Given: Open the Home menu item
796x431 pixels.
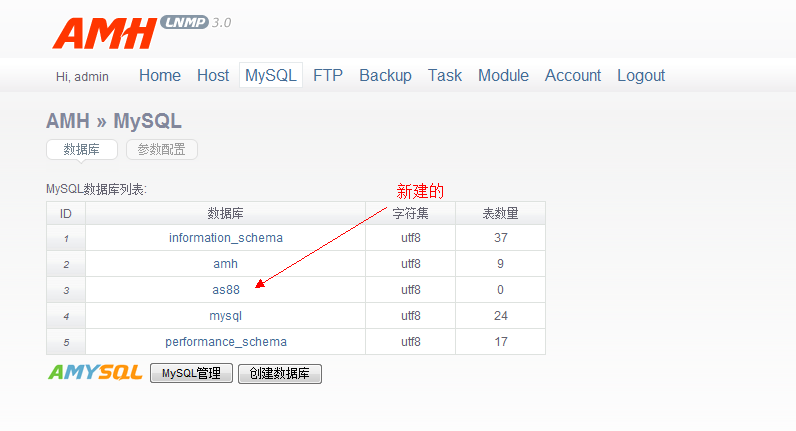Looking at the screenshot, I should point(160,76).
